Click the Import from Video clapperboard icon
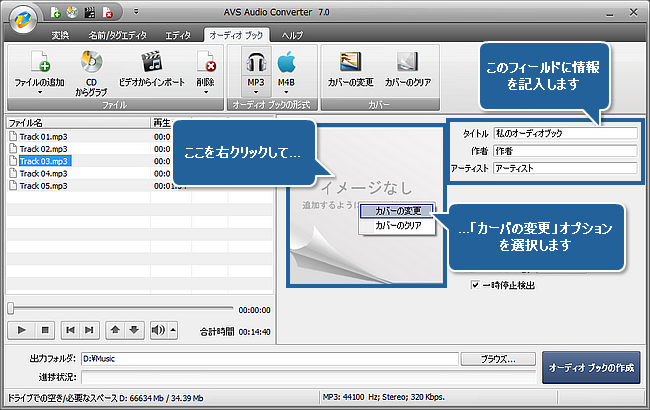This screenshot has width=650, height=410. pyautogui.click(x=151, y=65)
